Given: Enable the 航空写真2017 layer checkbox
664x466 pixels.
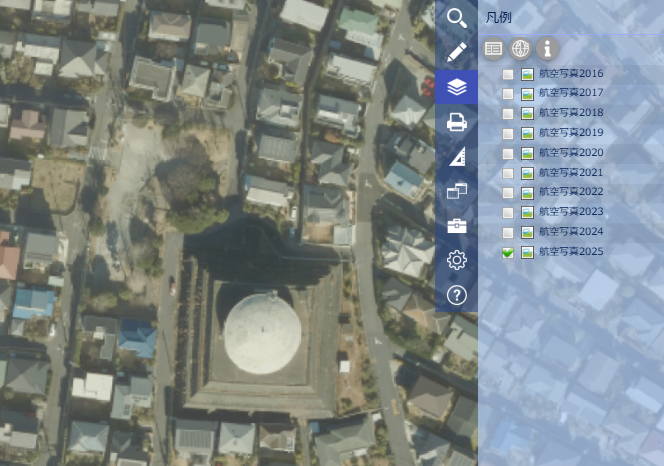Looking at the screenshot, I should pyautogui.click(x=508, y=94).
